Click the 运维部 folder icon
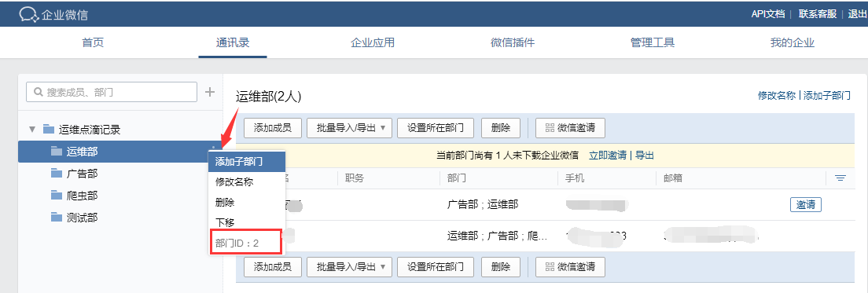 tap(56, 151)
